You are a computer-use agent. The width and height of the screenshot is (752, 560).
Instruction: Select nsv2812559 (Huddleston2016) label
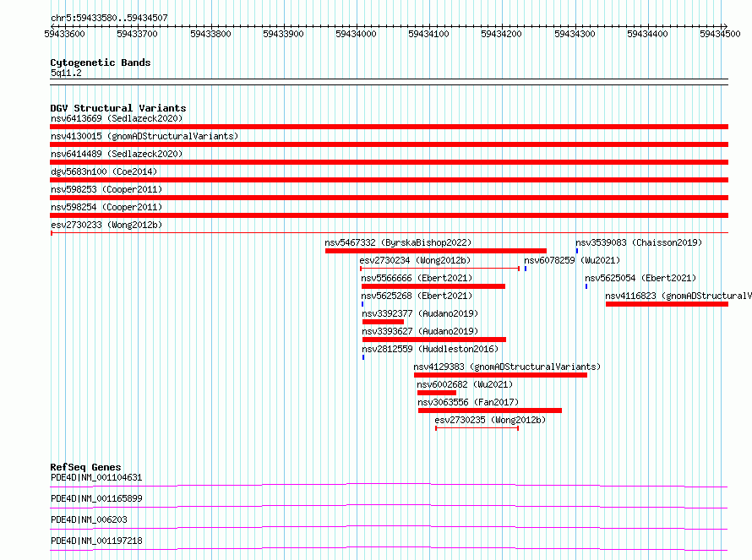tap(430, 349)
